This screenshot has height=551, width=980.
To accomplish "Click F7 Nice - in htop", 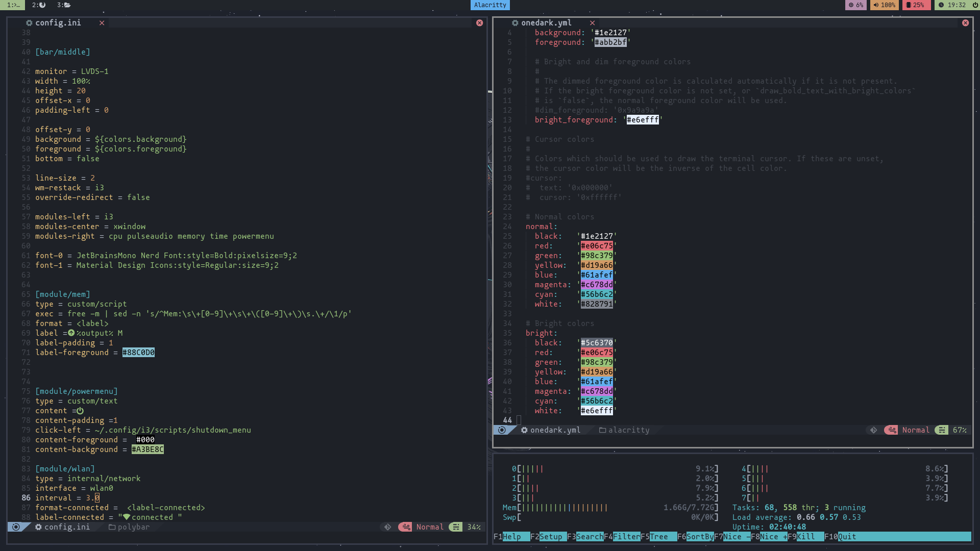I will click(x=732, y=537).
